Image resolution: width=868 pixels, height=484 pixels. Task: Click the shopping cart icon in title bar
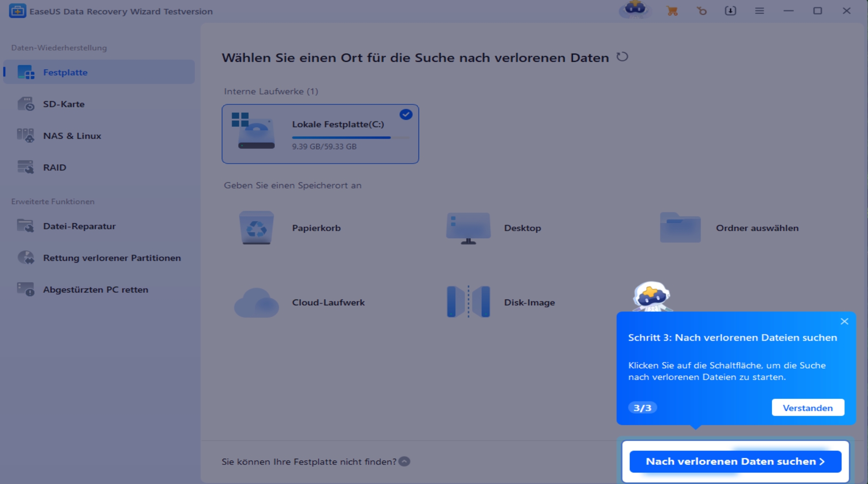pos(672,11)
